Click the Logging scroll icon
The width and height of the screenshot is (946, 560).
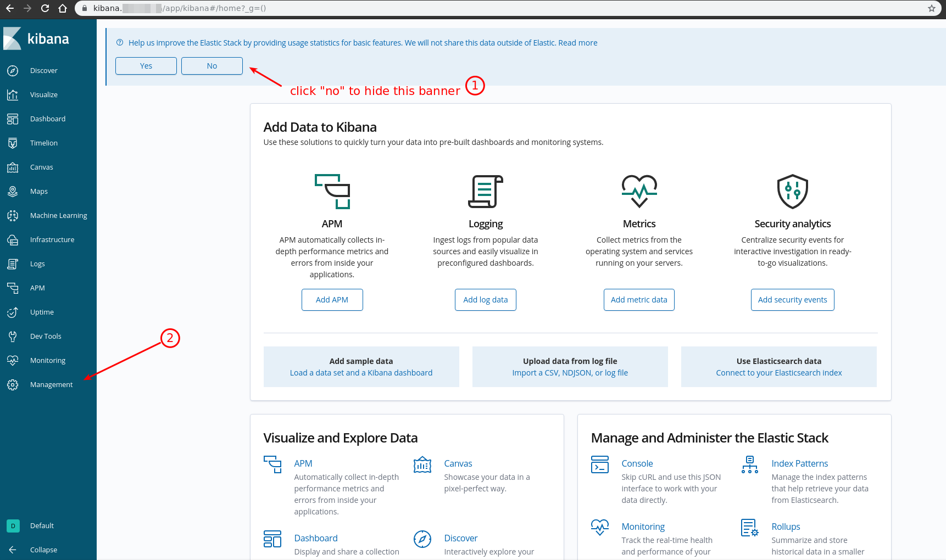(x=486, y=192)
